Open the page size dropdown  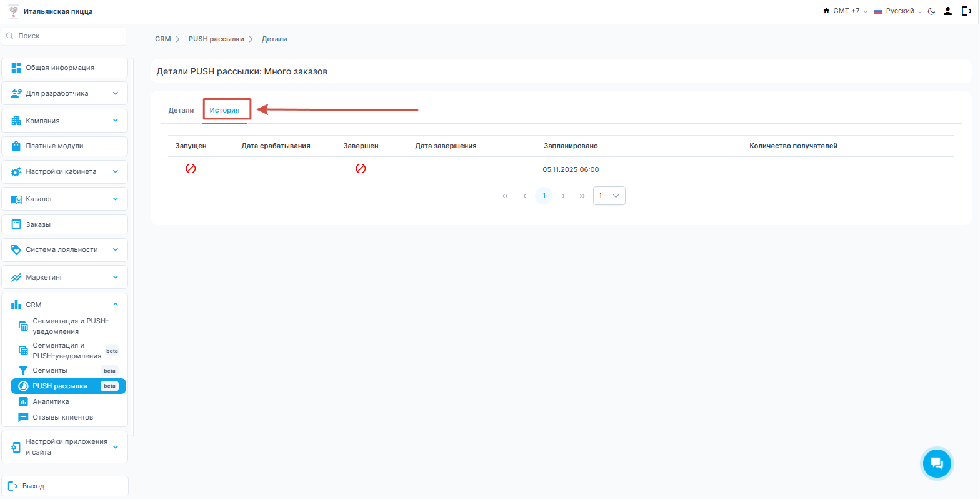click(609, 196)
